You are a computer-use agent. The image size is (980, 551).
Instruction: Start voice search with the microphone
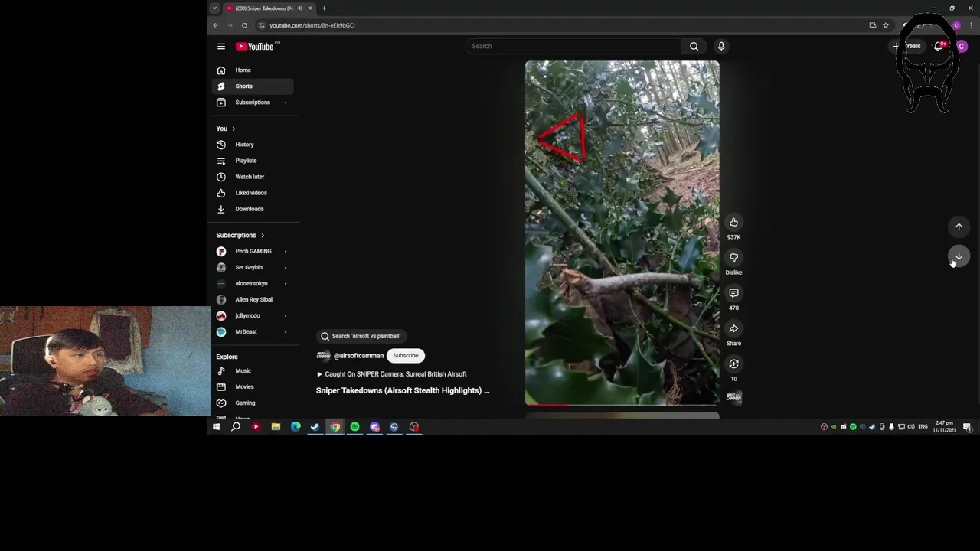(x=721, y=46)
